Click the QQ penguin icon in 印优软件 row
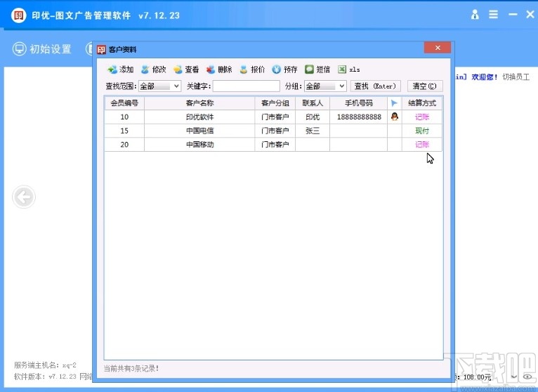 tap(395, 117)
